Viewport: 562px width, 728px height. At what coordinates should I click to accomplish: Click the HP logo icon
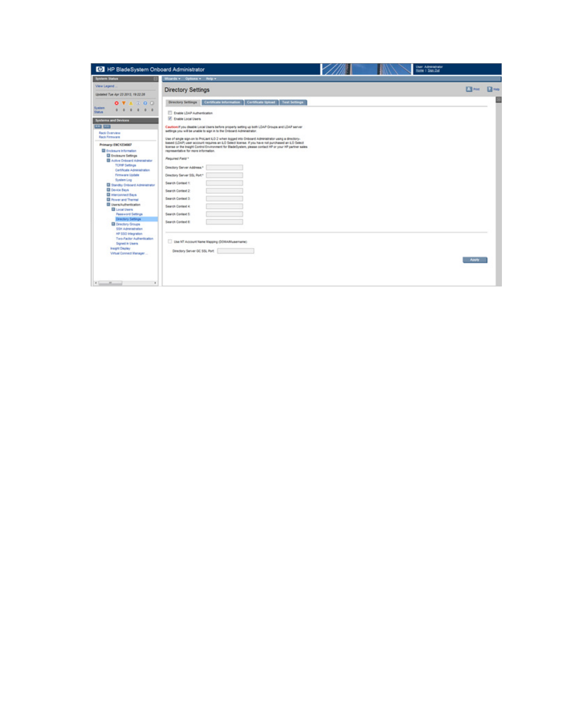point(100,69)
